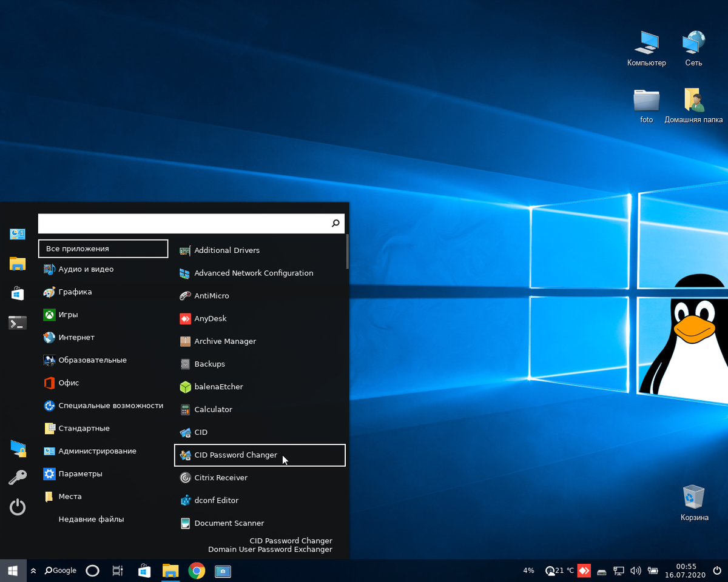Open AnyDesk from the system tray
The height and width of the screenshot is (582, 728).
584,570
